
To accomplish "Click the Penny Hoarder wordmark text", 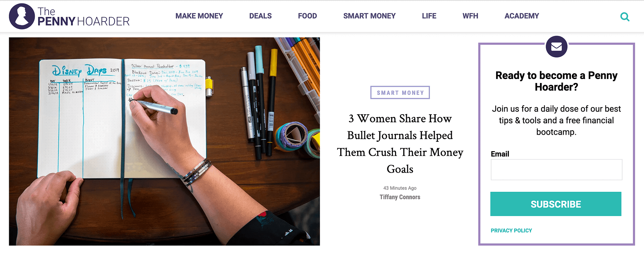I will pos(84,17).
